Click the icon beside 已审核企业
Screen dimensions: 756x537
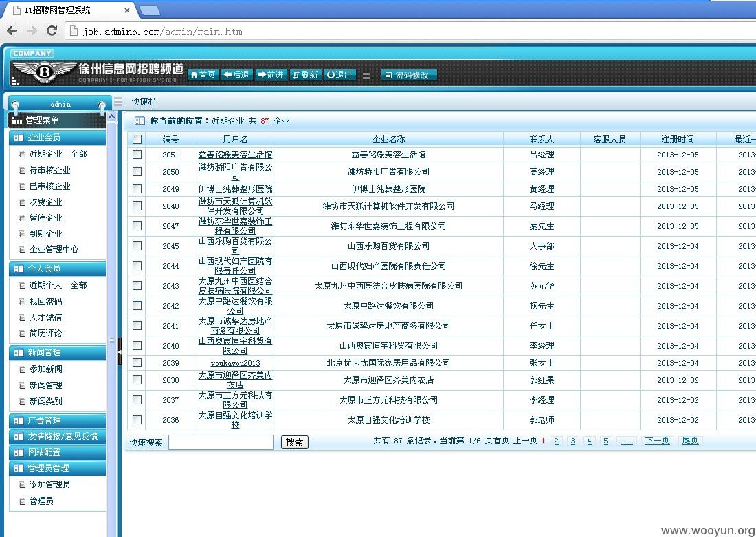pos(22,186)
